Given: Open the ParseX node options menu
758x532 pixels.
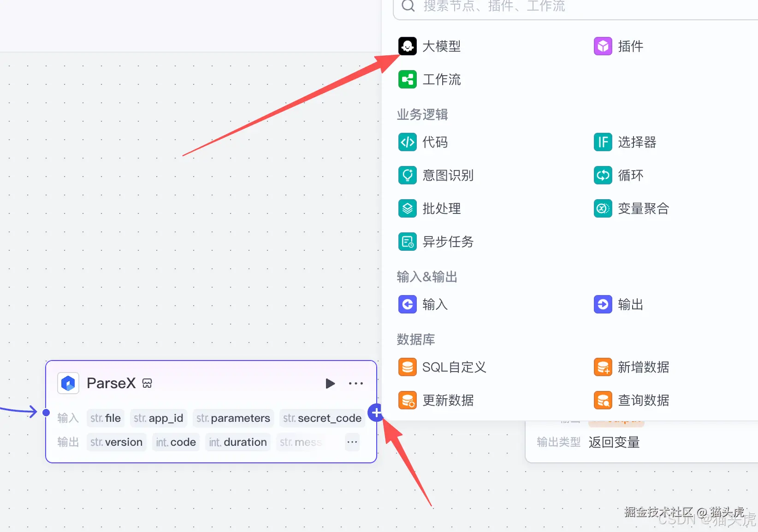Looking at the screenshot, I should point(355,383).
